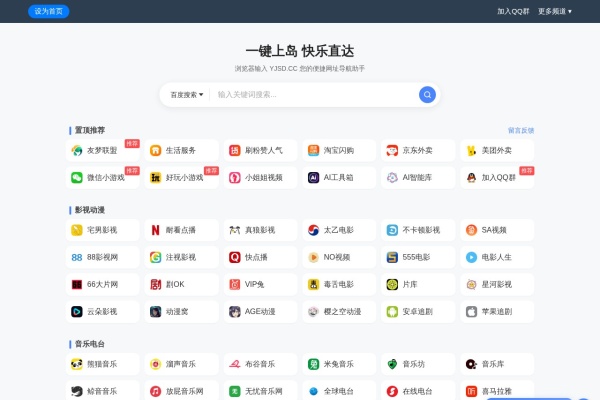Open the 音乐坊 link
The height and width of the screenshot is (400, 600).
click(418, 364)
